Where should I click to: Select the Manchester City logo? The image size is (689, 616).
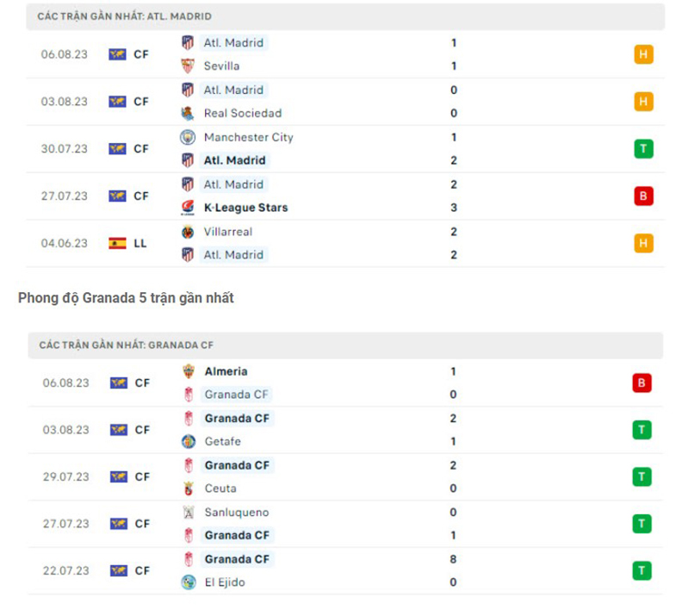pos(189,137)
